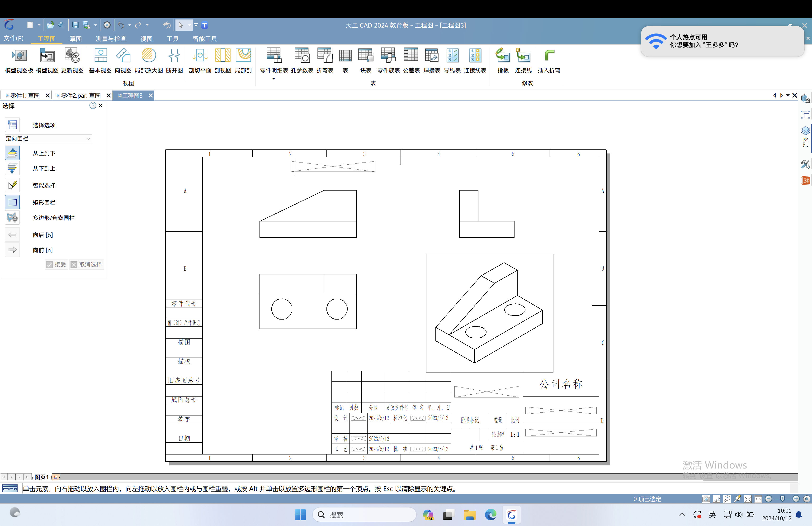The width and height of the screenshot is (812, 526).
Task: Expand the undo history dropdown
Action: pos(130,25)
